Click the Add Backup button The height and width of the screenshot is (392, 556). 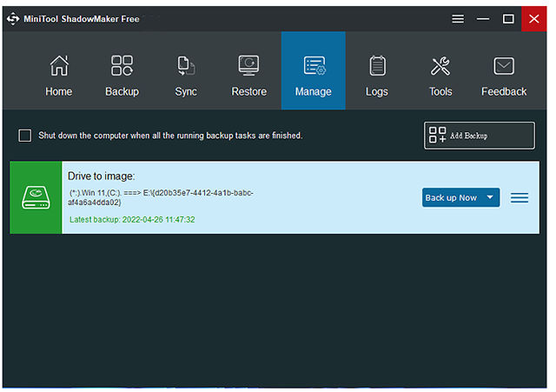point(480,136)
